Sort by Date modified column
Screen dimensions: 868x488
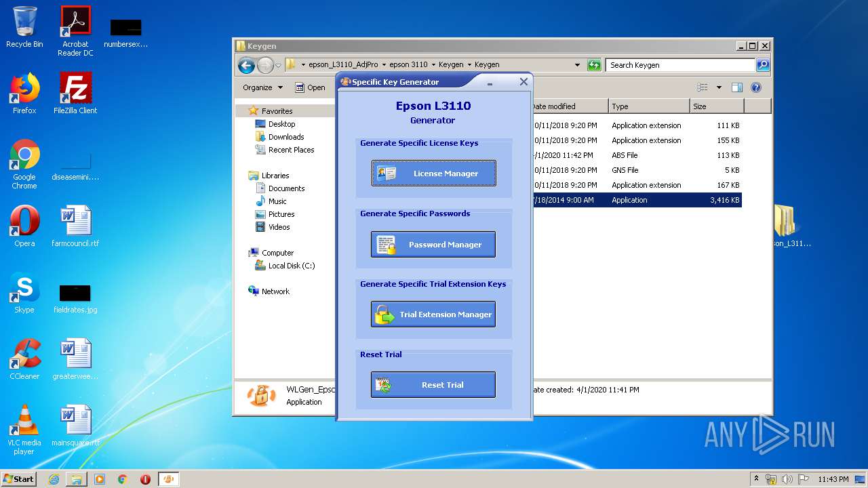tap(569, 106)
